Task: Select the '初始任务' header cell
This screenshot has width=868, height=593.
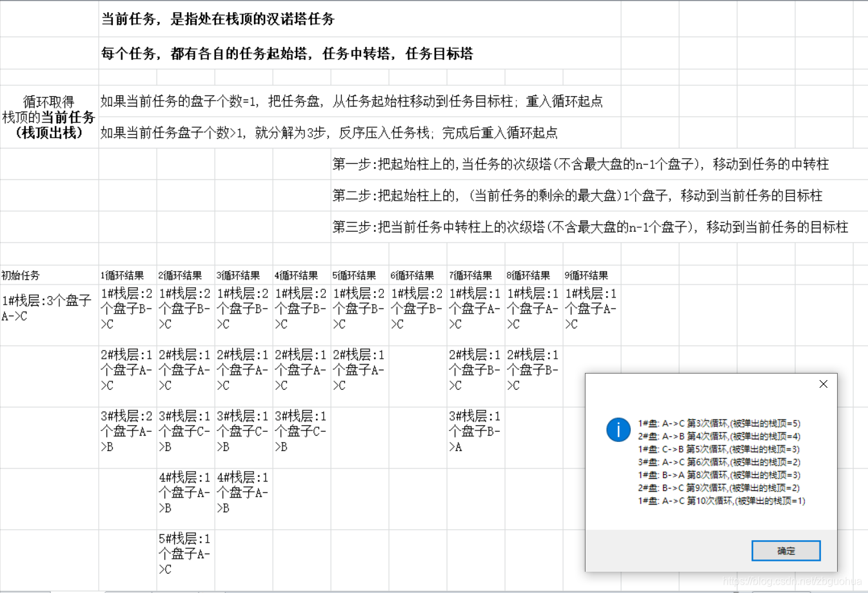Action: [x=49, y=275]
